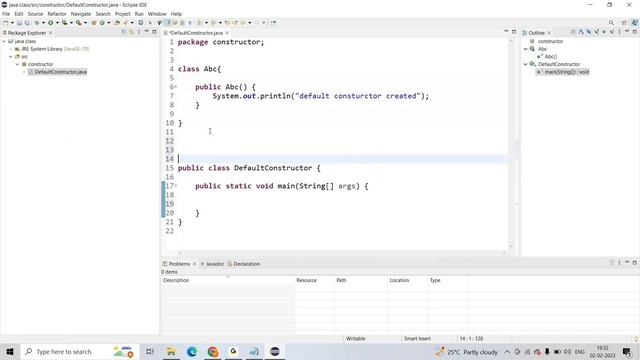Click the Filter icon in Problems view
Image resolution: width=640 pixels, height=360 pixels.
[611, 263]
